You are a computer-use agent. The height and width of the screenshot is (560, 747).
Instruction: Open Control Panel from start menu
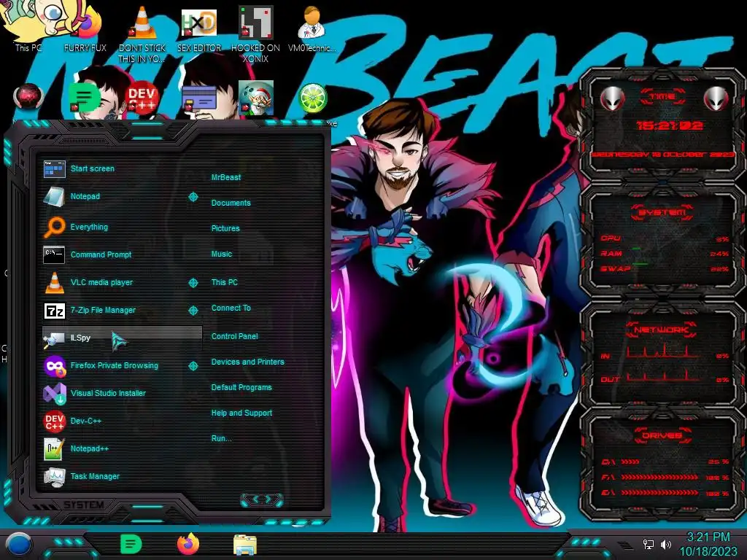coord(234,336)
